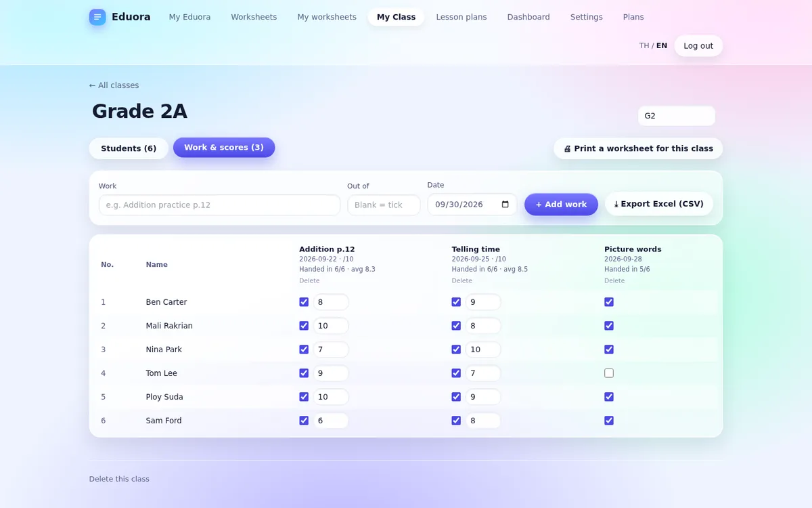Switch to the Students (6) tab
This screenshot has width=812, height=508.
click(129, 148)
